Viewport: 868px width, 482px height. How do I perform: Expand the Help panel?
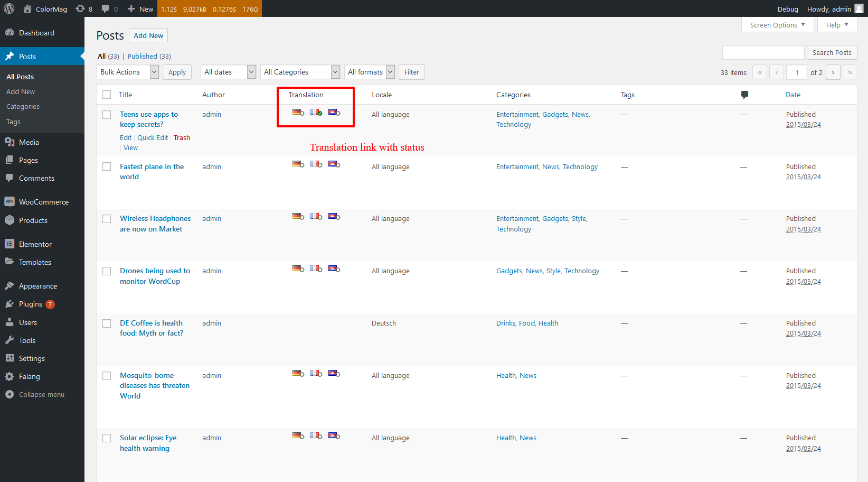pos(837,25)
